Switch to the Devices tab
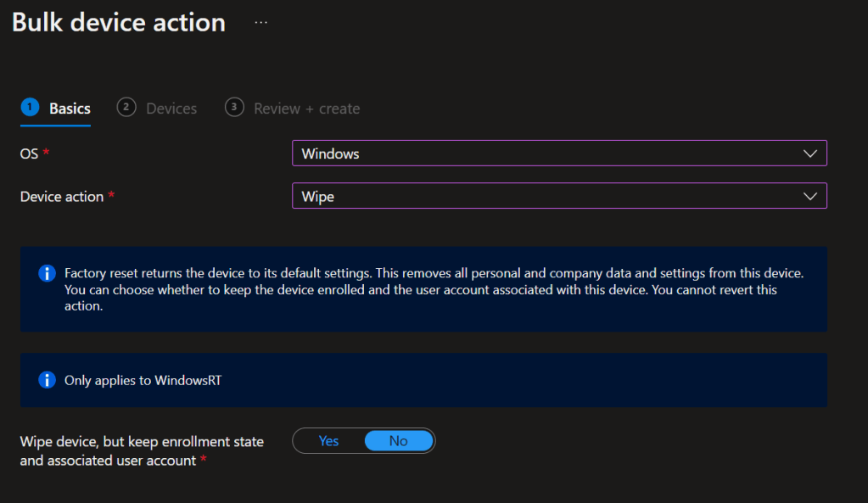The width and height of the screenshot is (868, 503). 171,108
